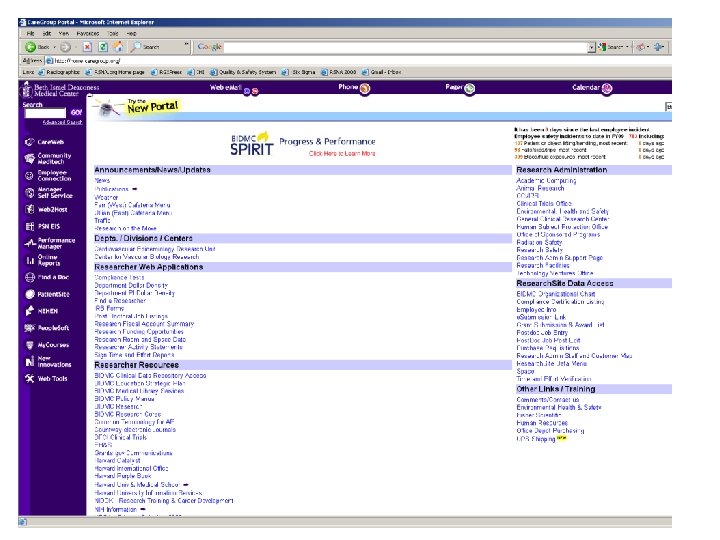Open the Phone directory icon
Screen dimensions: 720x540
[365, 88]
